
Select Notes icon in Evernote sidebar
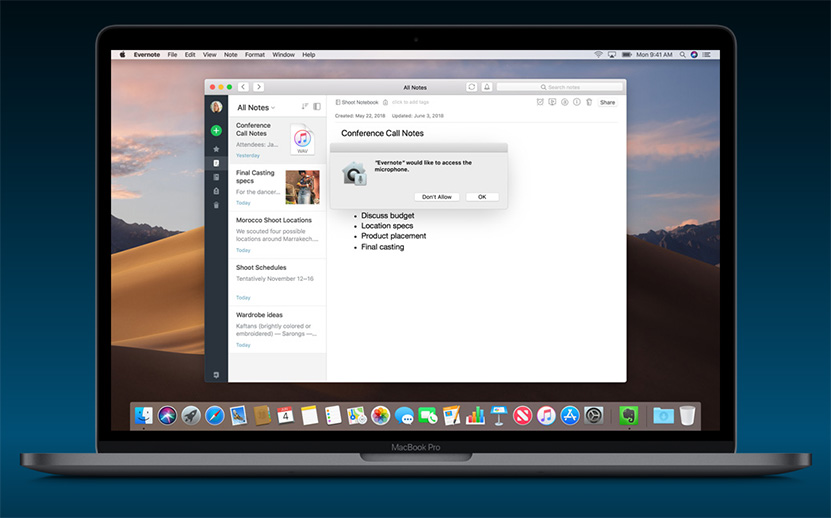[x=216, y=163]
